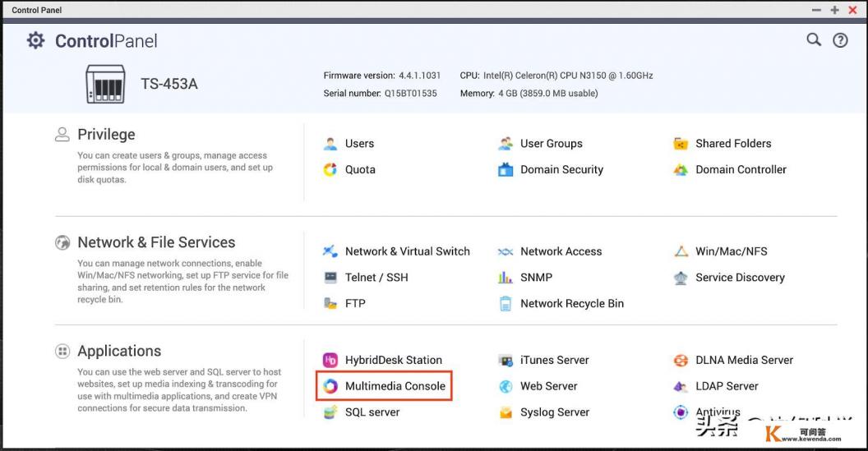Select SQL server label
Viewport: 868px width, 451px height.
372,412
